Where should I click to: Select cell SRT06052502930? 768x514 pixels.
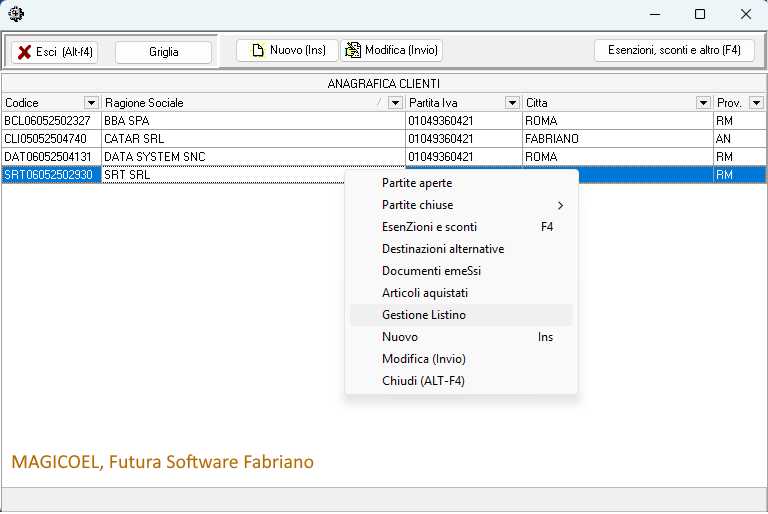[51, 175]
